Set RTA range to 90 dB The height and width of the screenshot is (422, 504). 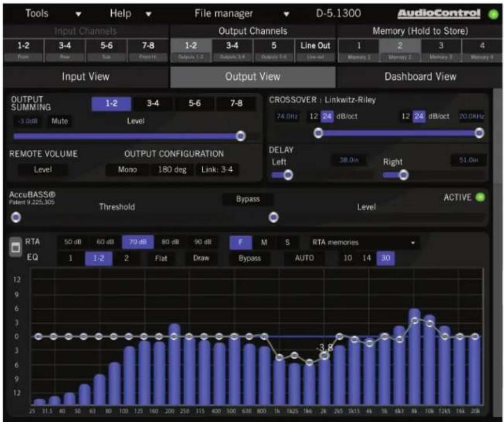coord(203,242)
